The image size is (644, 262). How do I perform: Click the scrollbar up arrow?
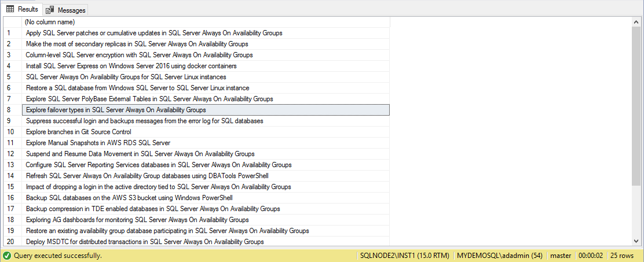pyautogui.click(x=636, y=21)
